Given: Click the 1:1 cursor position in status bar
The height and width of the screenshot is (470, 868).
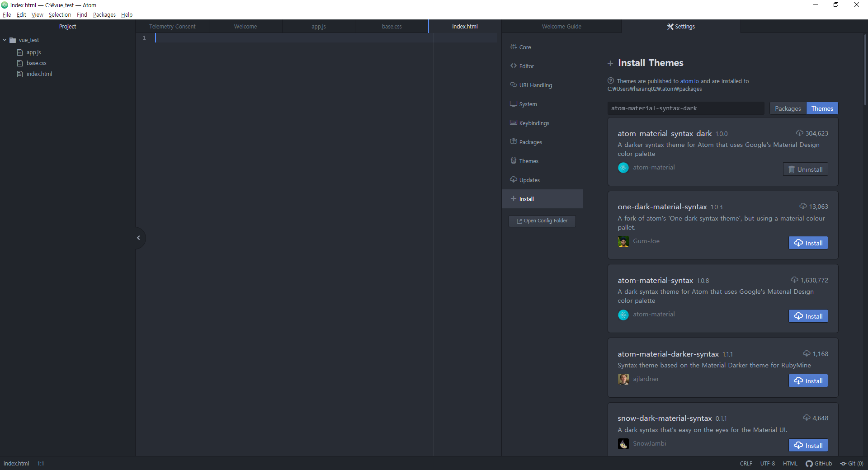Looking at the screenshot, I should click(x=41, y=464).
